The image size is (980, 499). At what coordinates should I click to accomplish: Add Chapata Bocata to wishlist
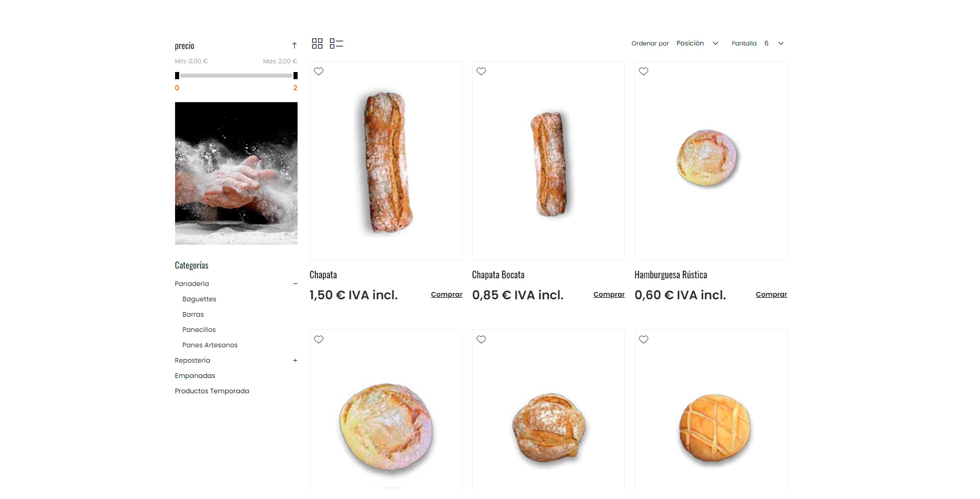click(x=481, y=72)
